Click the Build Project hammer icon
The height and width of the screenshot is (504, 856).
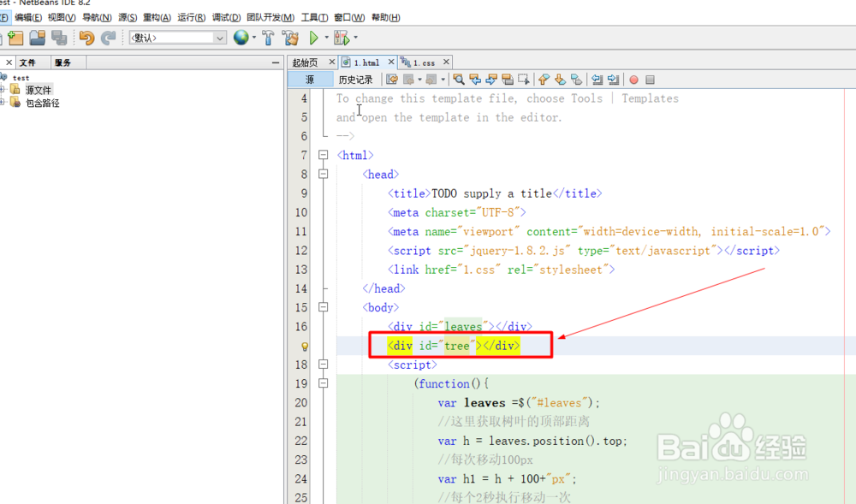click(x=267, y=38)
